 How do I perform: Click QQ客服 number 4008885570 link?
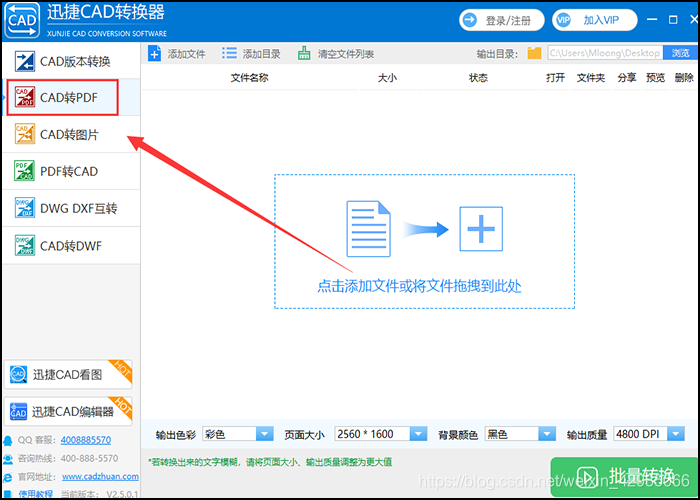86,440
